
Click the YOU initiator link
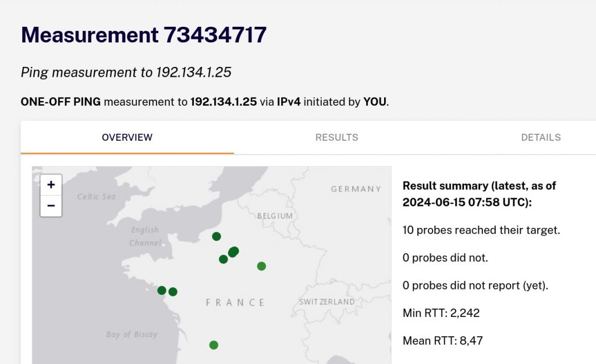[x=375, y=101]
